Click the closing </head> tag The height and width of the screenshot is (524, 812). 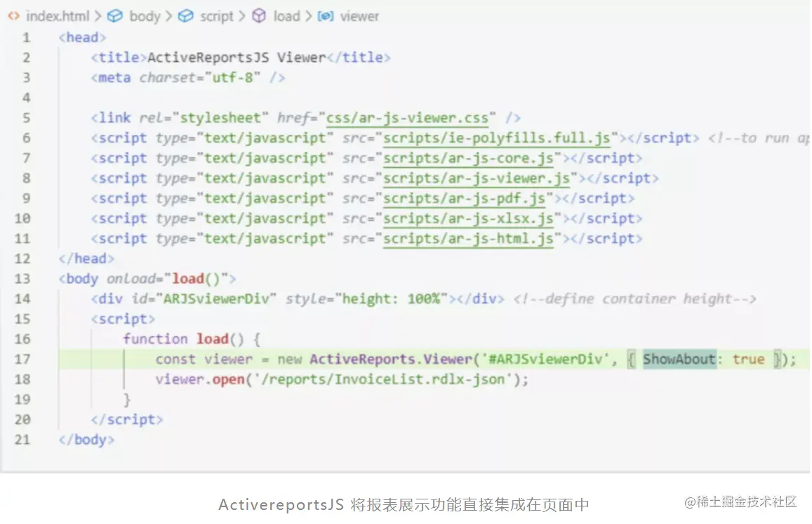tap(86, 258)
